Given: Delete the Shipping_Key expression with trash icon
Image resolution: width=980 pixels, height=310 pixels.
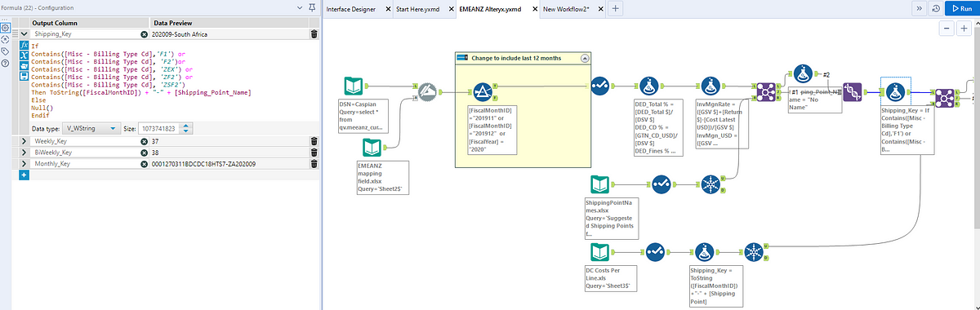Looking at the screenshot, I should click(314, 34).
